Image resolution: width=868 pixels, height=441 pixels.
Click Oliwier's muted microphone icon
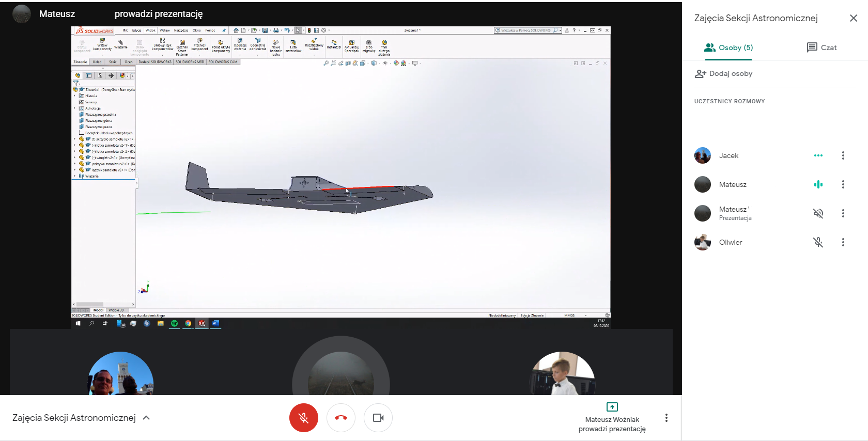[818, 242]
